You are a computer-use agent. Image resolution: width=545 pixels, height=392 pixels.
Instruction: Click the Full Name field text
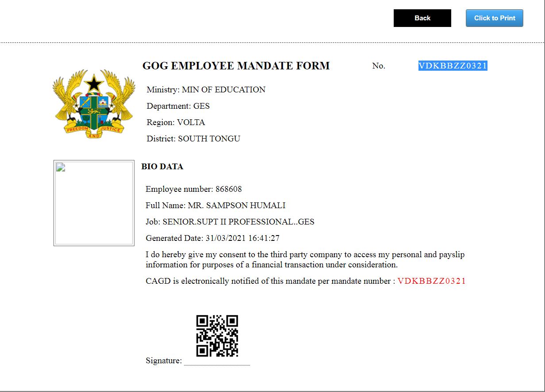point(215,206)
